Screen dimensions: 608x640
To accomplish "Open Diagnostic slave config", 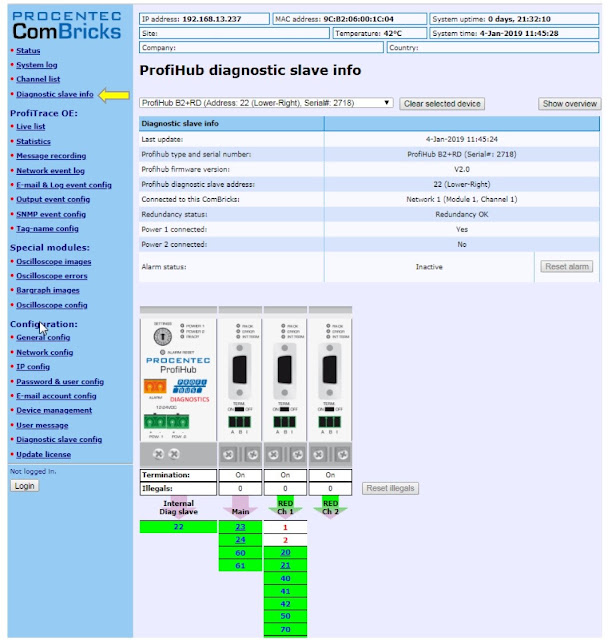I will [x=59, y=440].
